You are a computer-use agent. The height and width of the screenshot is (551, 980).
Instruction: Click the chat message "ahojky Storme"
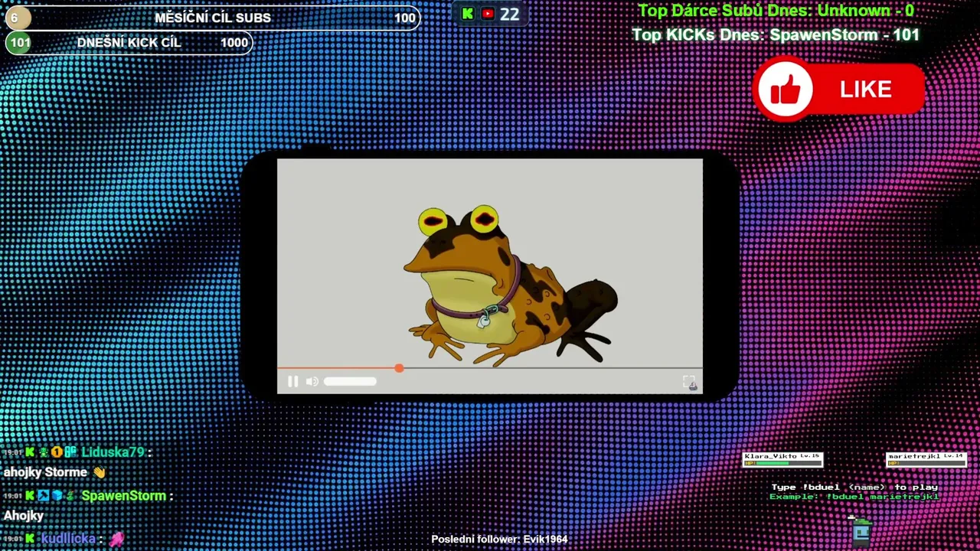click(45, 473)
